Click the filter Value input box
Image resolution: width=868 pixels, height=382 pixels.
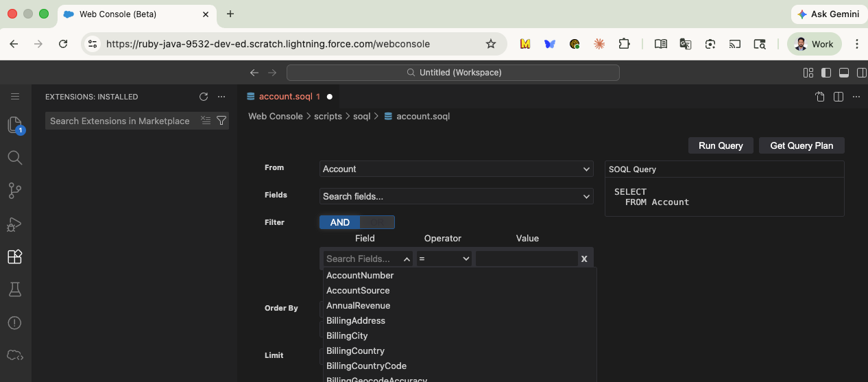[x=527, y=259]
